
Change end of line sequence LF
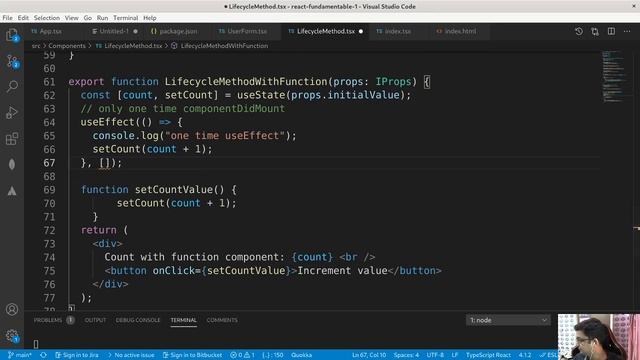coord(455,355)
